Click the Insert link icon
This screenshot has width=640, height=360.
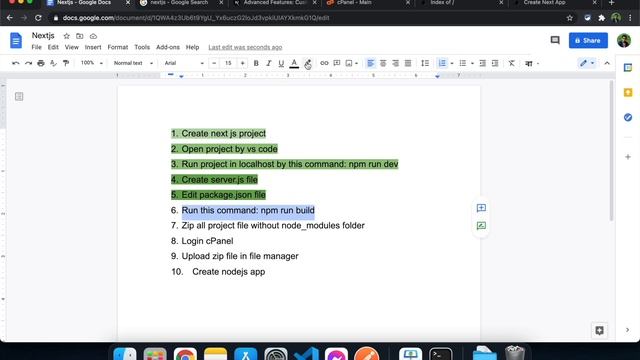[324, 63]
